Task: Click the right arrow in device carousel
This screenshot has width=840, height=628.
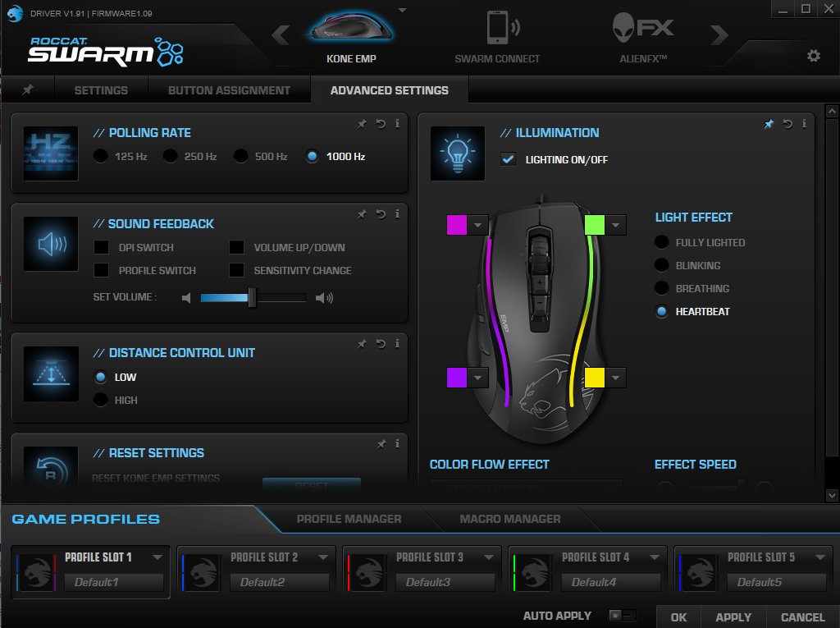Action: [719, 35]
